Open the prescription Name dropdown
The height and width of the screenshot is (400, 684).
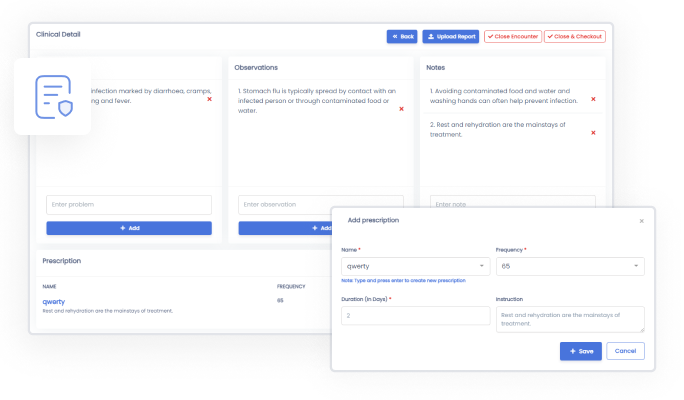[x=414, y=266]
